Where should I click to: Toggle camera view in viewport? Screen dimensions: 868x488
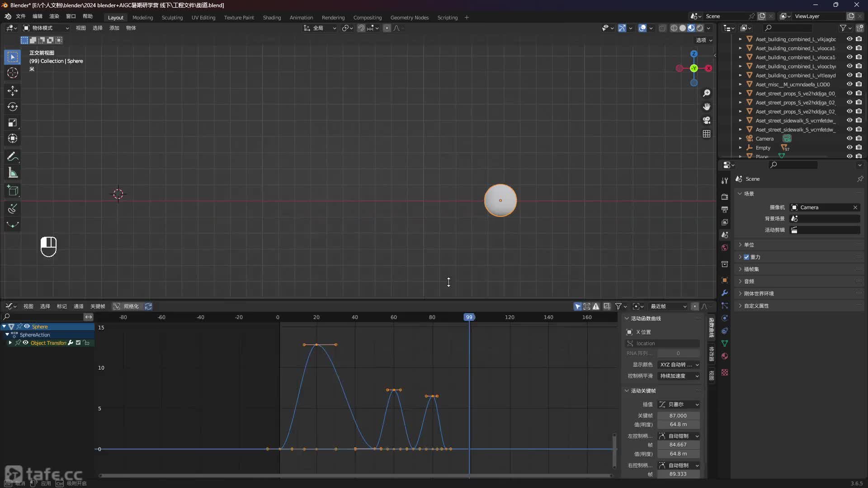click(x=707, y=120)
